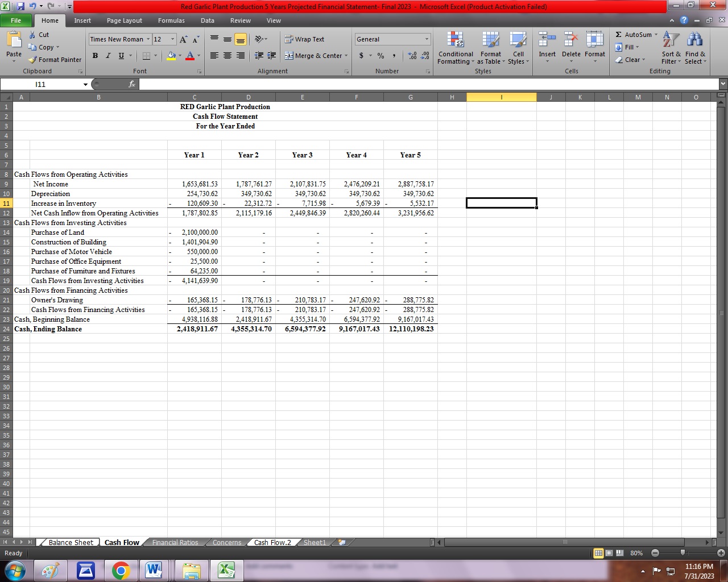Click in the formula bar

[x=428, y=84]
